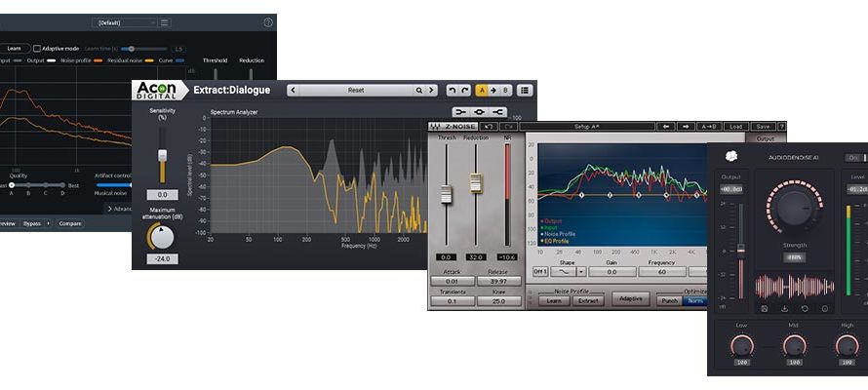Edit the Z-Noise Release value 39.97
Viewport: 868px width, 390px height.
click(x=498, y=281)
